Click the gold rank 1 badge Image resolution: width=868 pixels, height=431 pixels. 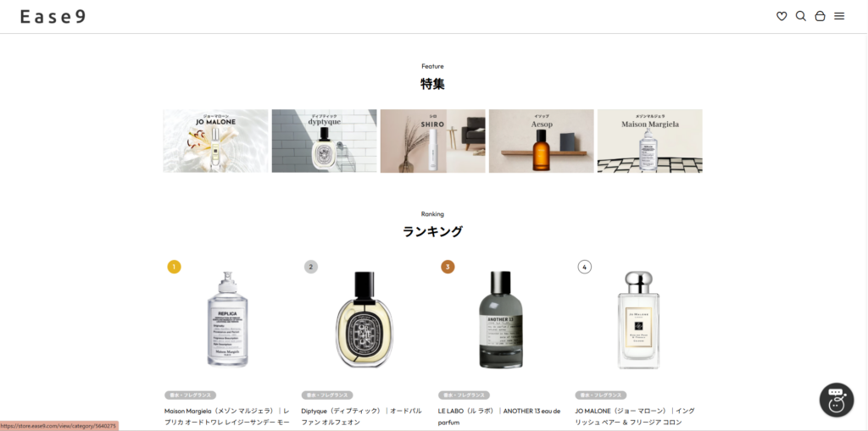(174, 268)
